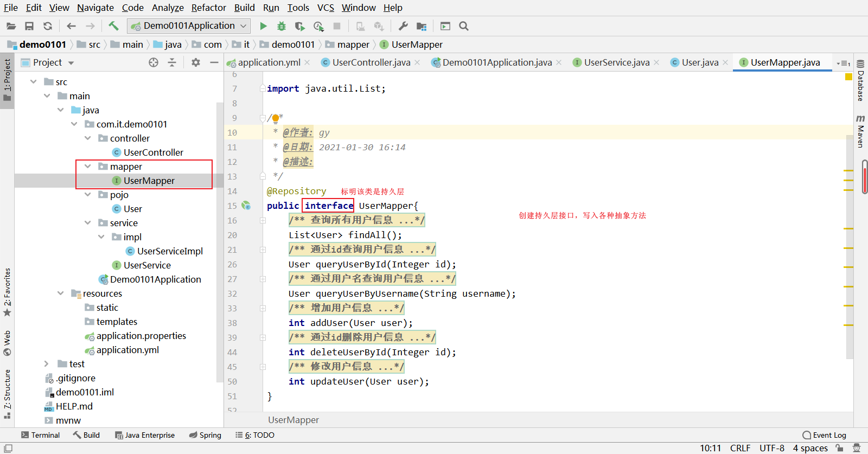This screenshot has width=868, height=454.
Task: Switch to the UserService.java tab
Action: pyautogui.click(x=617, y=62)
